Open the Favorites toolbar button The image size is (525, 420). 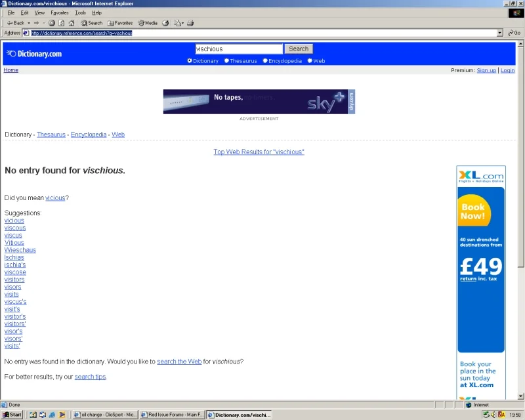(120, 23)
